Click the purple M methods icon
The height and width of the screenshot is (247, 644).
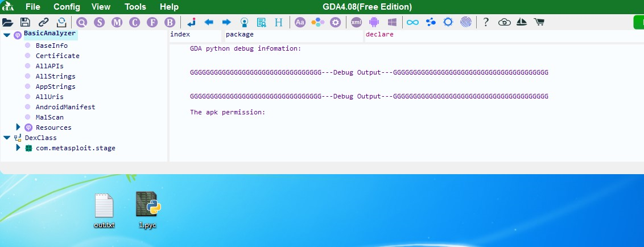coord(117,22)
